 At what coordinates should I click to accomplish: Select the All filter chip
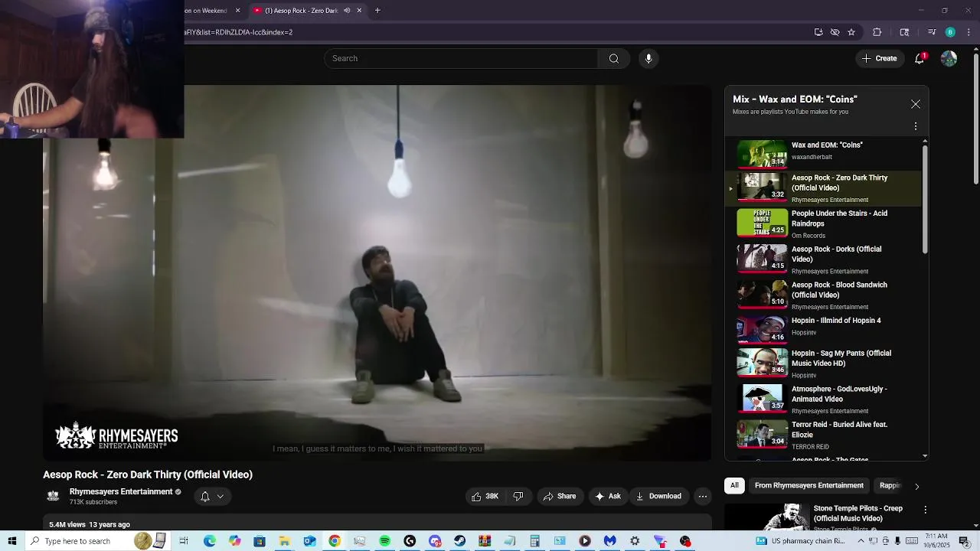pos(734,485)
